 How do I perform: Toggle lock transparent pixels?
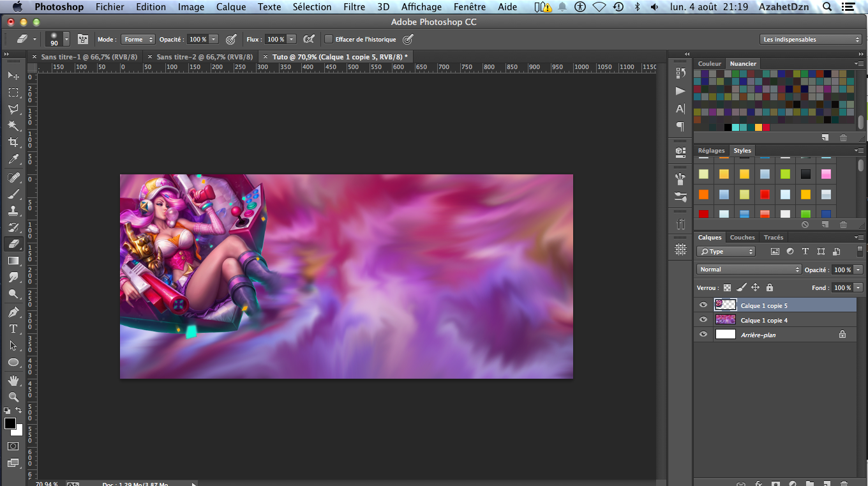pyautogui.click(x=727, y=287)
